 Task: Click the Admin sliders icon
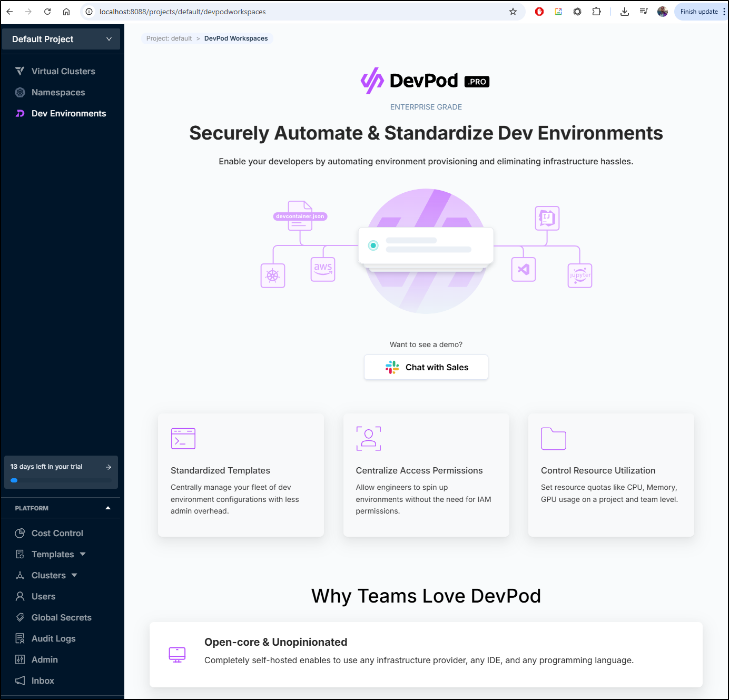(x=20, y=659)
